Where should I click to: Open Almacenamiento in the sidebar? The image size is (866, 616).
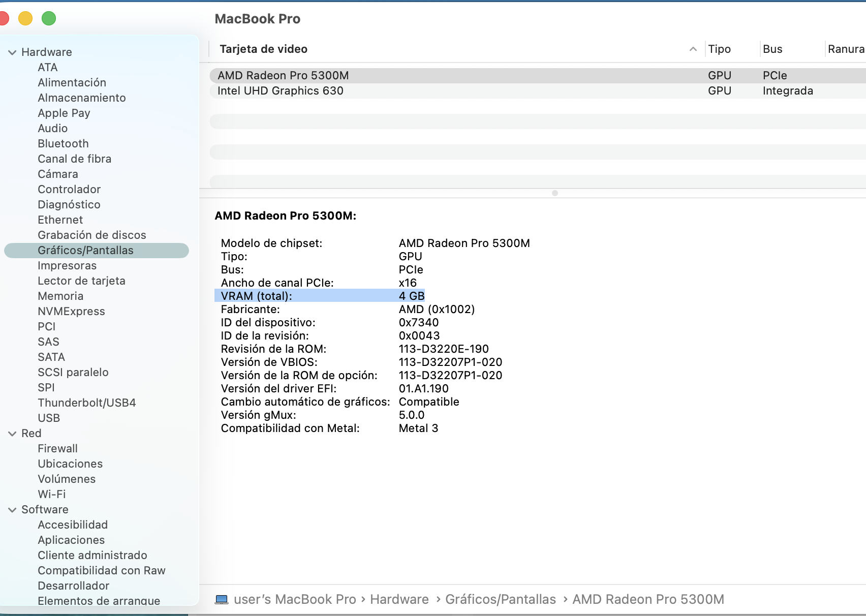82,98
